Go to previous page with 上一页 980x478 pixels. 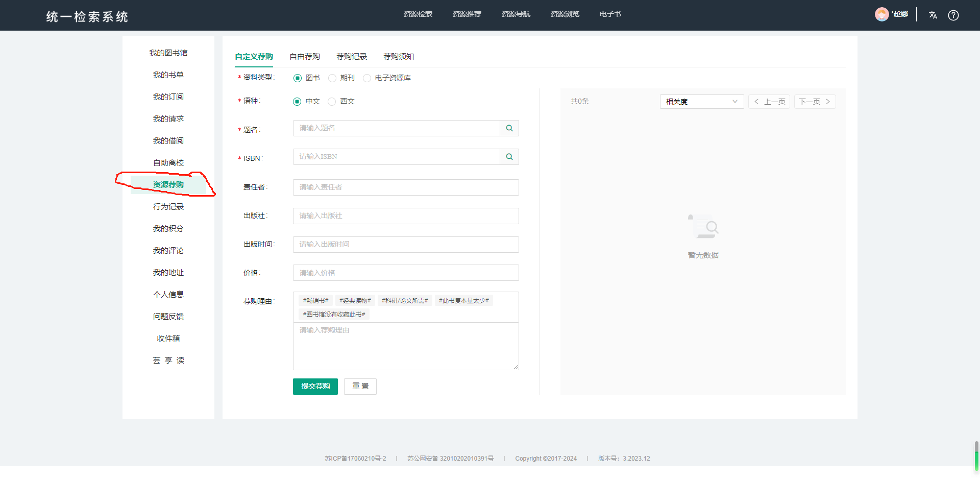coord(769,102)
